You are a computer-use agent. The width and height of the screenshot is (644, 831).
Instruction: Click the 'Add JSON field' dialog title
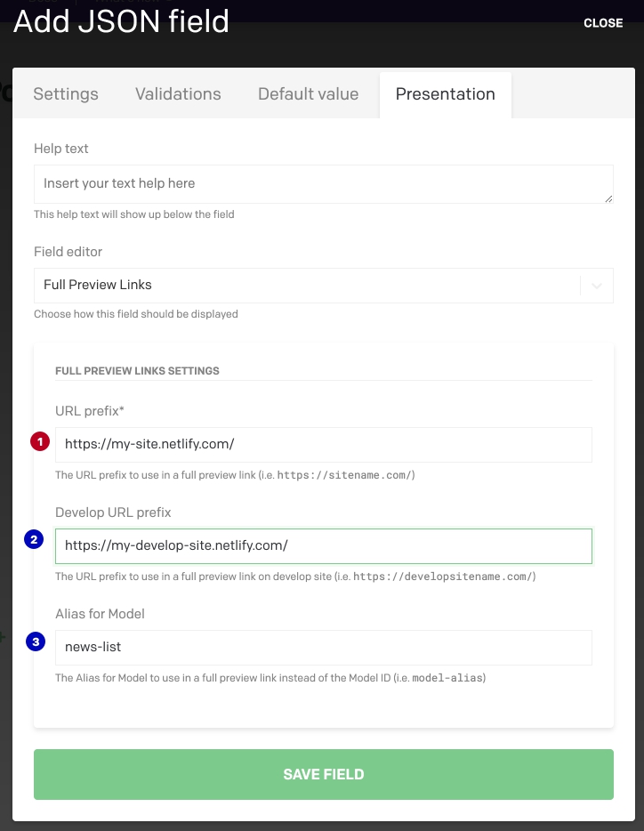click(x=121, y=21)
